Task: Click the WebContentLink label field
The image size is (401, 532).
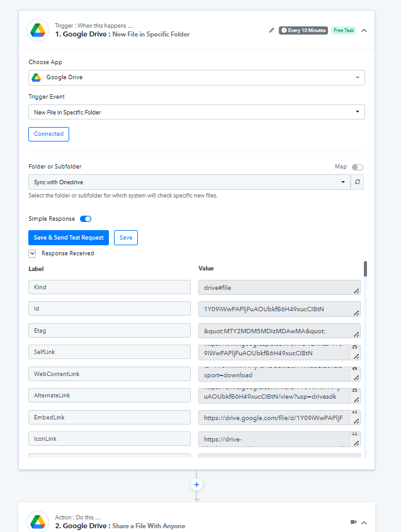Action: [x=110, y=374]
